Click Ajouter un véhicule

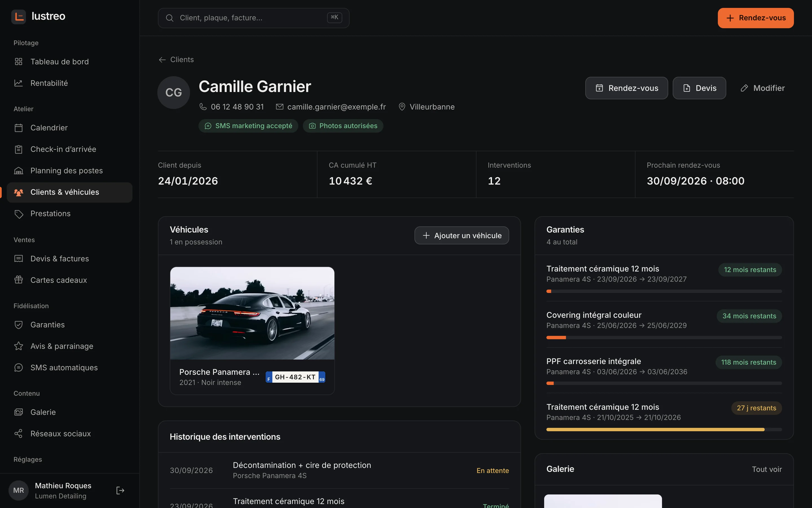coord(462,236)
